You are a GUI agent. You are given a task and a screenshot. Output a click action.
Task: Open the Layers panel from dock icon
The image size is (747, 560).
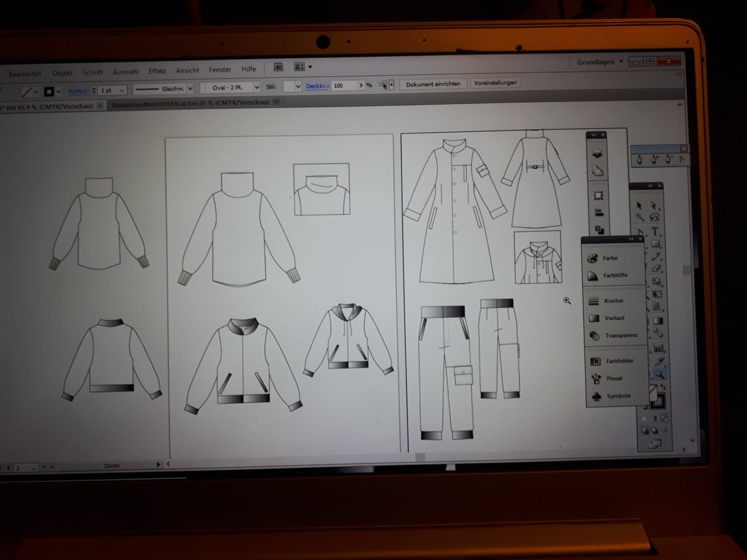click(x=598, y=154)
